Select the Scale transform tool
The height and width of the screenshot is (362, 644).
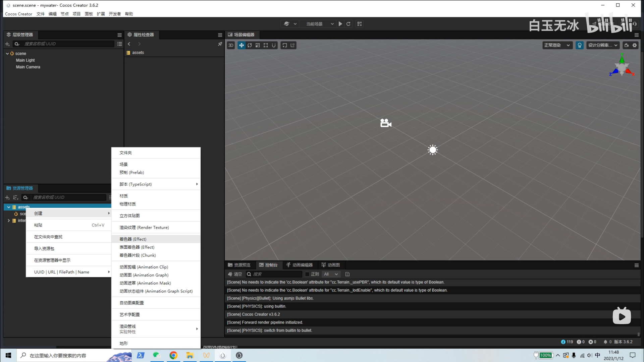(x=258, y=45)
